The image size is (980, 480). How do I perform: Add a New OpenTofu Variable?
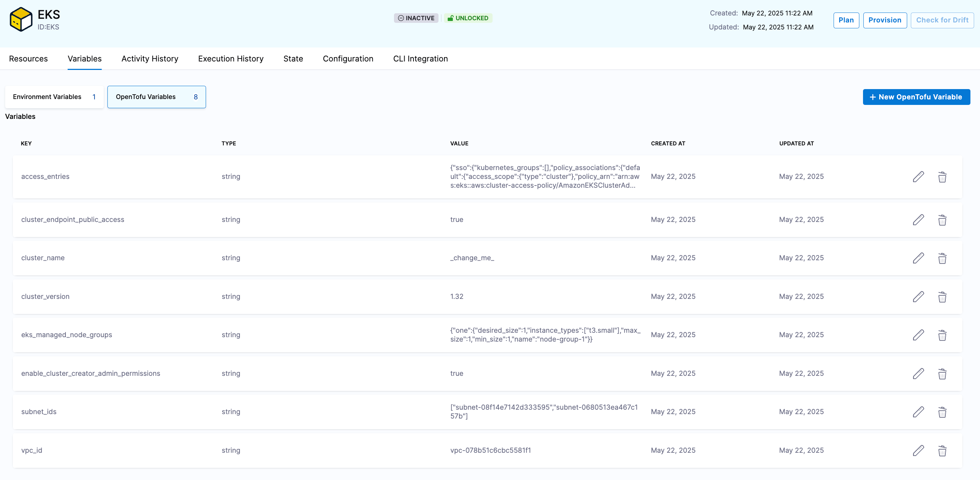[916, 97]
